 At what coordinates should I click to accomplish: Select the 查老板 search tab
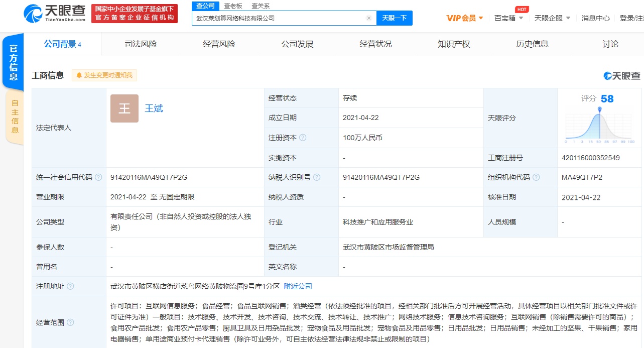coord(233,6)
